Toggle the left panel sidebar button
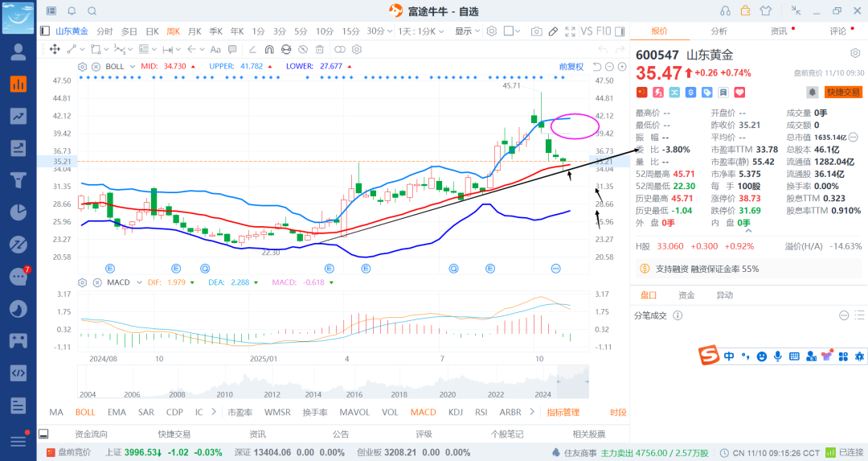 45,31
